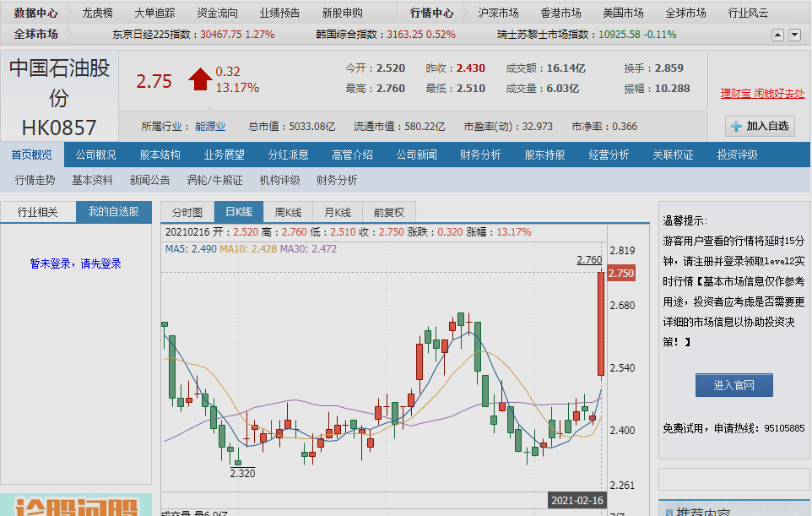Viewport: 812px width, 516px height.
Task: Select the 高管介绍 tab
Action: [352, 155]
